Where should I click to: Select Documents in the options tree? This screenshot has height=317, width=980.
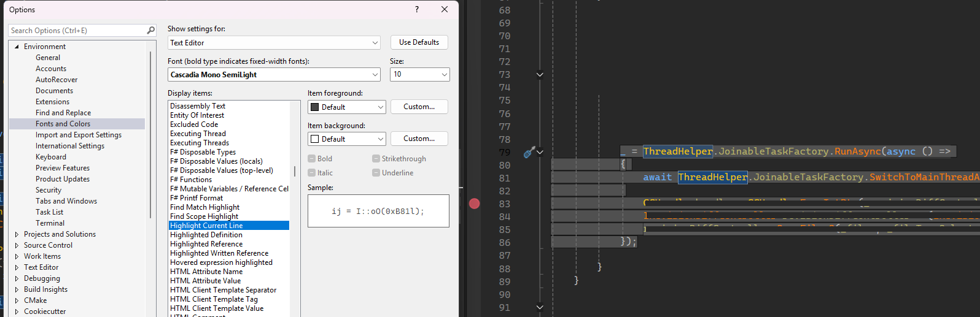click(x=54, y=91)
